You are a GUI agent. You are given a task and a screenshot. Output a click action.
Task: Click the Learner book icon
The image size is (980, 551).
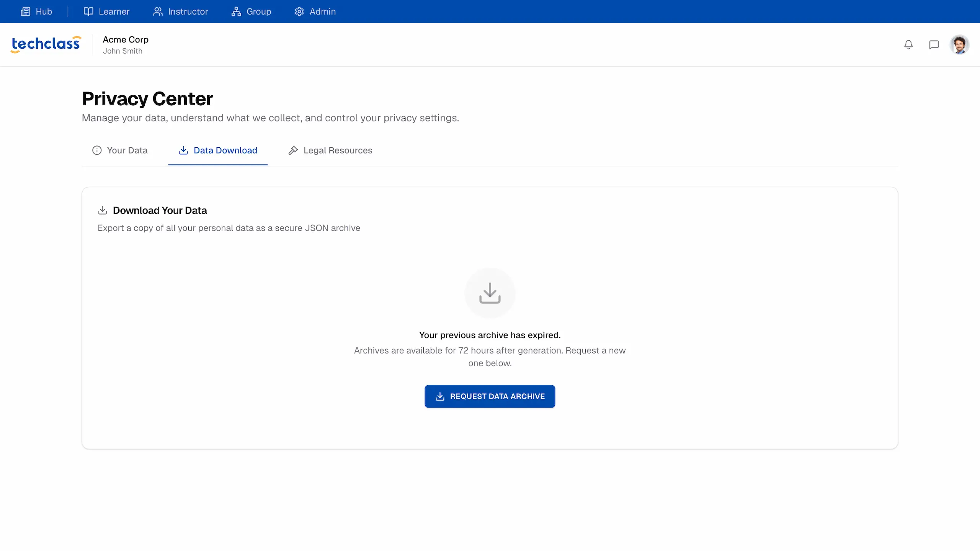88,11
